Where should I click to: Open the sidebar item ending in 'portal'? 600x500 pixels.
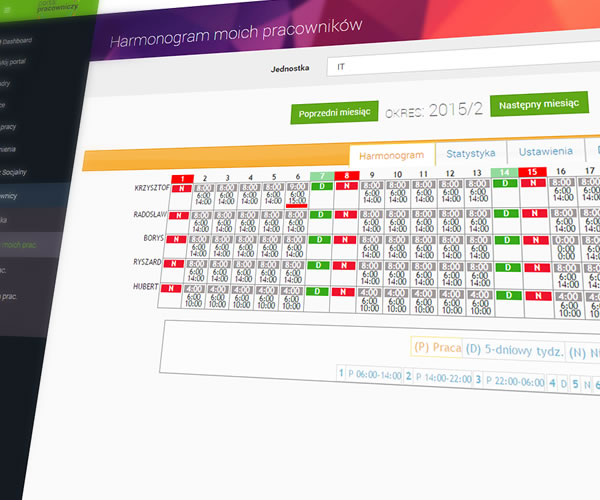[x=13, y=62]
